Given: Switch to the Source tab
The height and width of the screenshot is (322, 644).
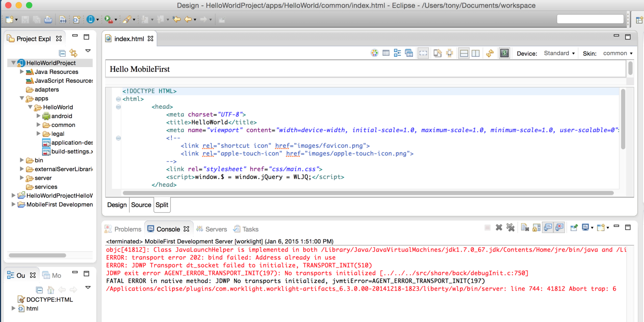Looking at the screenshot, I should pos(141,205).
